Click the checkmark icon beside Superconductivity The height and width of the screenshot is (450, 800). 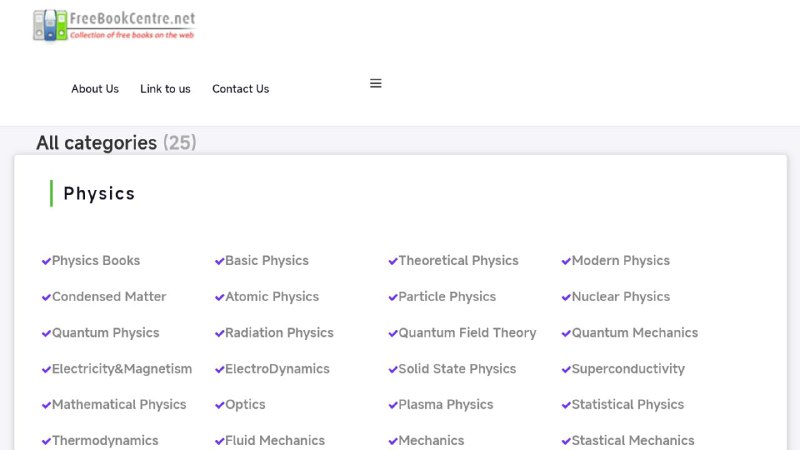tap(566, 369)
